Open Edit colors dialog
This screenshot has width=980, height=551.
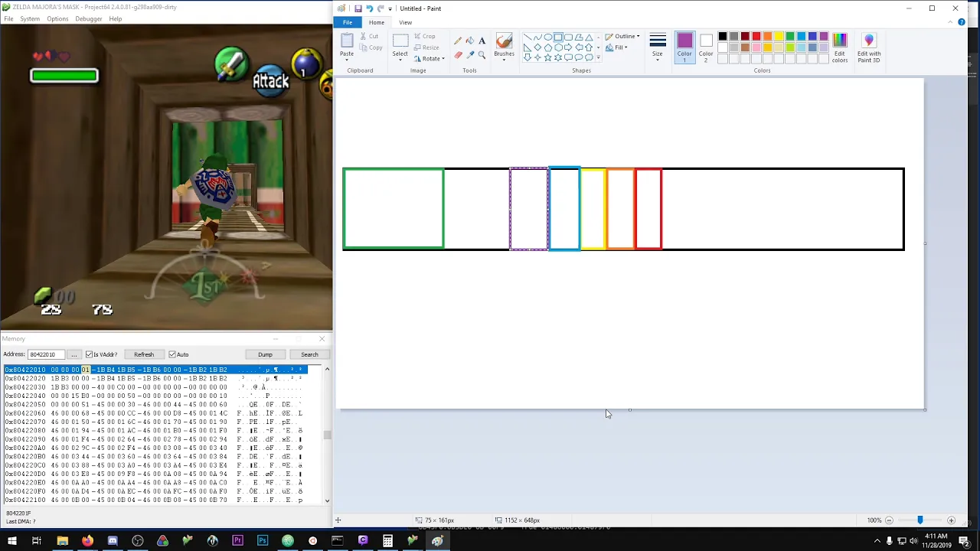click(840, 47)
